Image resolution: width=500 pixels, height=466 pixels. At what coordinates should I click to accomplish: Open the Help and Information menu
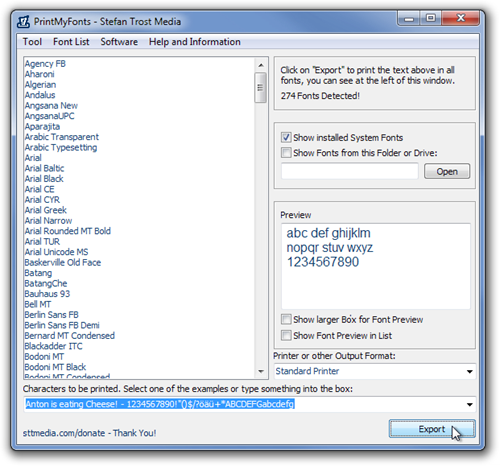(195, 42)
